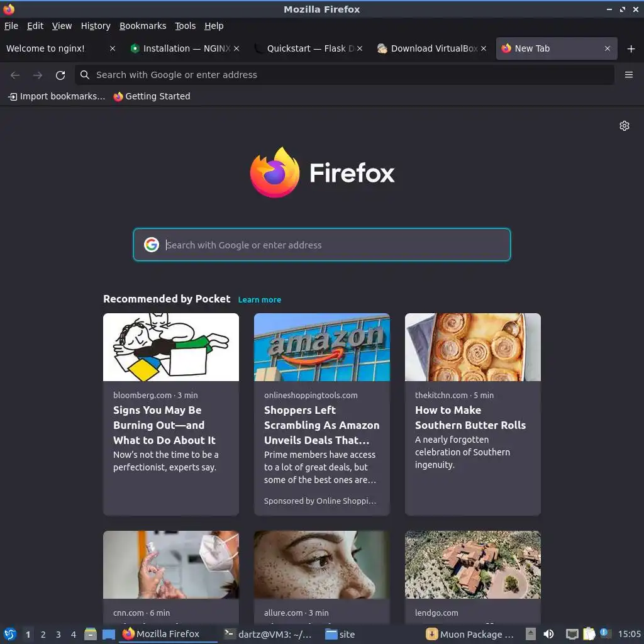Open the Edit menu
Screen dimensions: 644x644
coord(35,26)
